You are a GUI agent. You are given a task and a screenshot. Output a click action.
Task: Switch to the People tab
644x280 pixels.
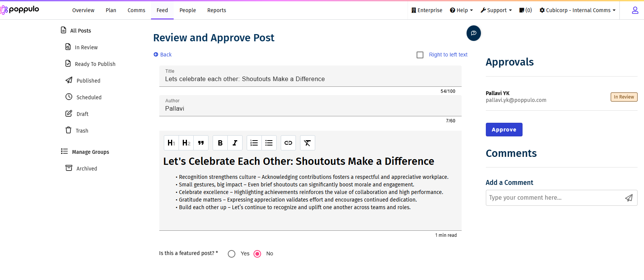pyautogui.click(x=188, y=10)
